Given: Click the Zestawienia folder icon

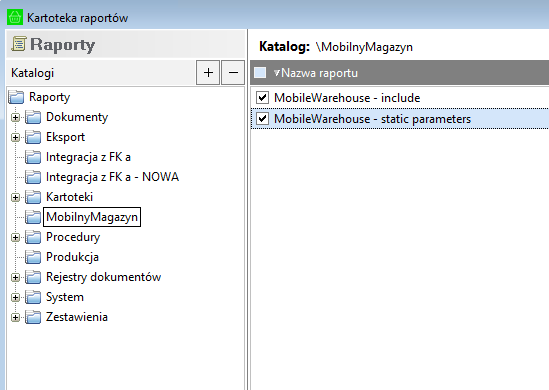Looking at the screenshot, I should (33, 317).
